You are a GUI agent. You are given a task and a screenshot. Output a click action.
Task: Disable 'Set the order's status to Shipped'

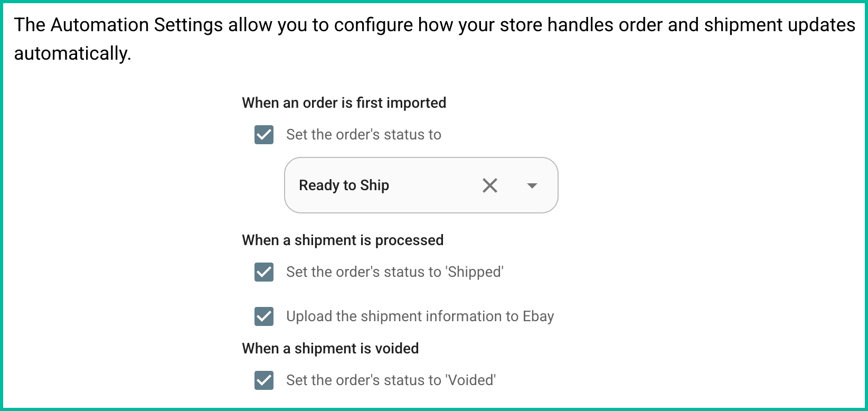[263, 272]
